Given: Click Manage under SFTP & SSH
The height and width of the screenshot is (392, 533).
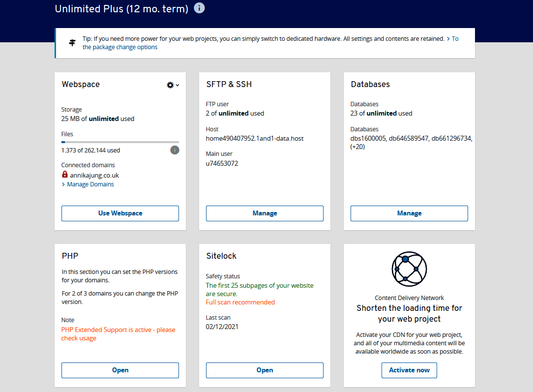Looking at the screenshot, I should pos(265,213).
